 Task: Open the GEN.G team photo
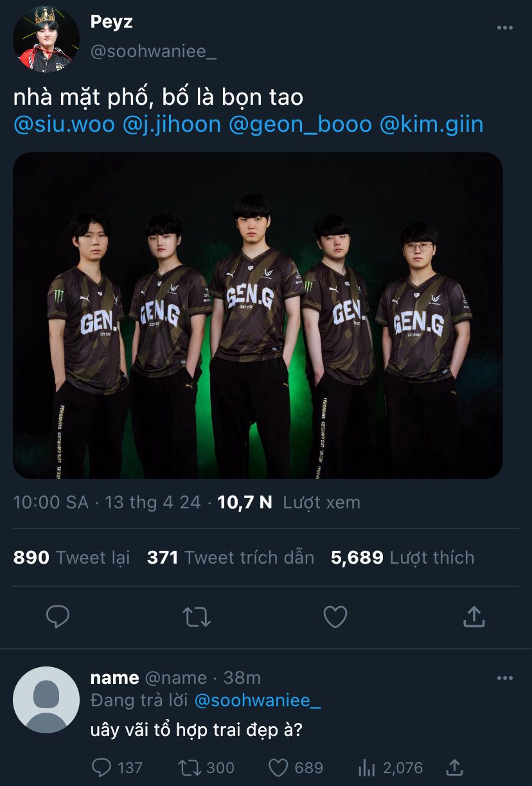[258, 315]
